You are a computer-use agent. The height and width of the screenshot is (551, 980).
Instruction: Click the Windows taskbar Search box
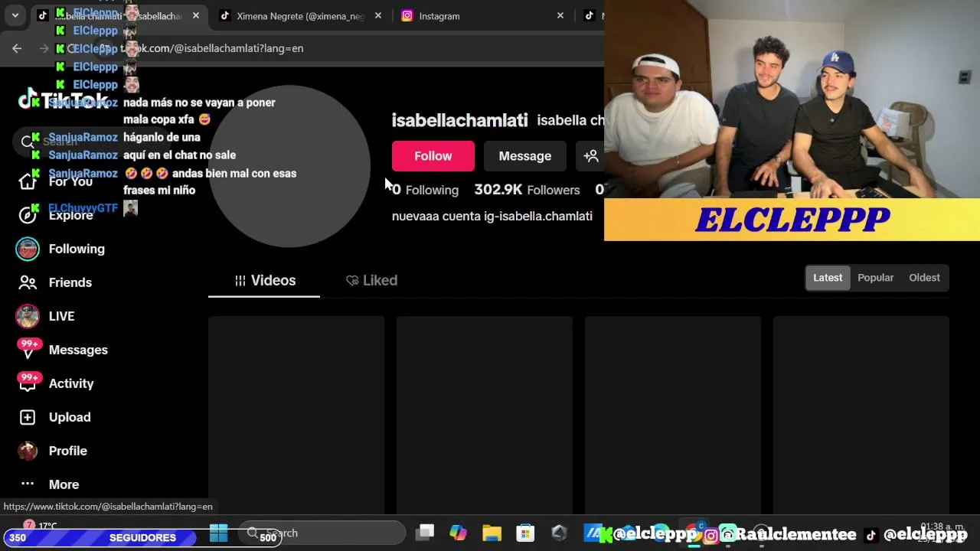[321, 533]
